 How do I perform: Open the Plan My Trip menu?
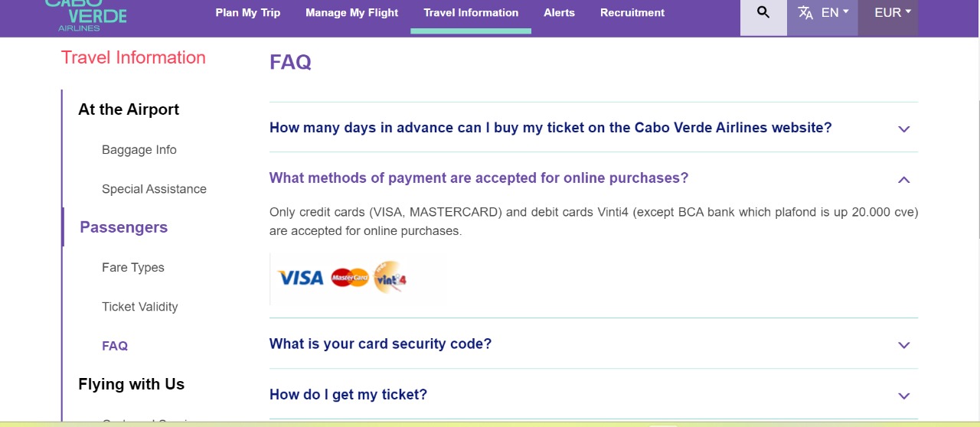(248, 12)
